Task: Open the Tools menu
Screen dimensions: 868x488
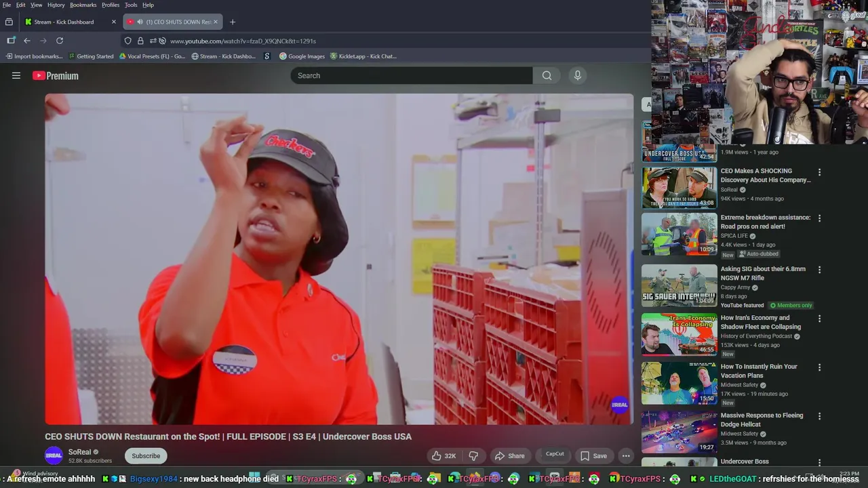Action: click(x=131, y=5)
